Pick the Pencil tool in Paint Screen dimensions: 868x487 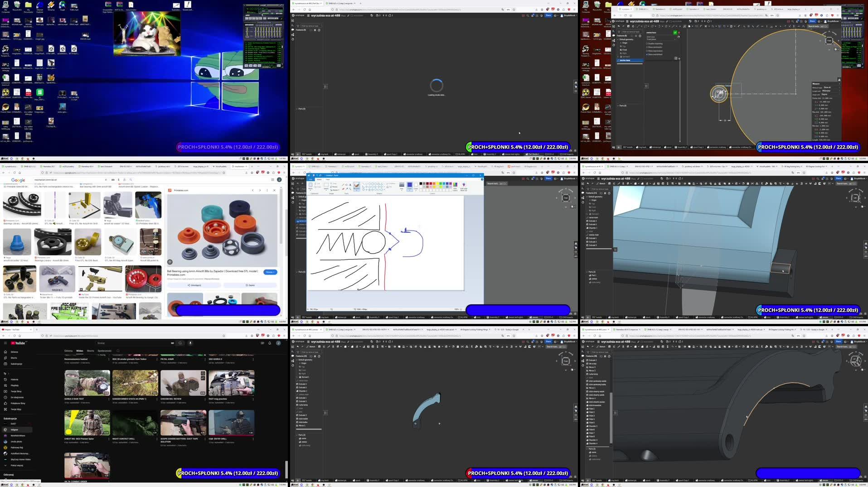coord(343,184)
